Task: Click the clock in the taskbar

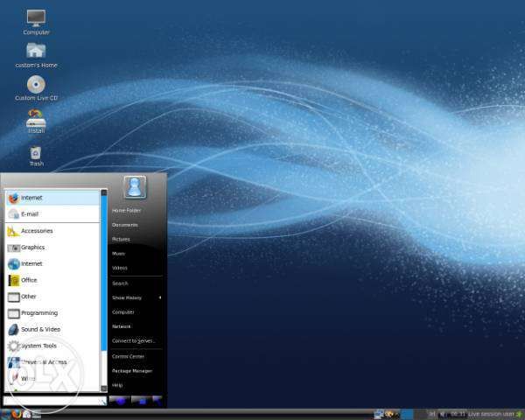Action: tap(458, 414)
